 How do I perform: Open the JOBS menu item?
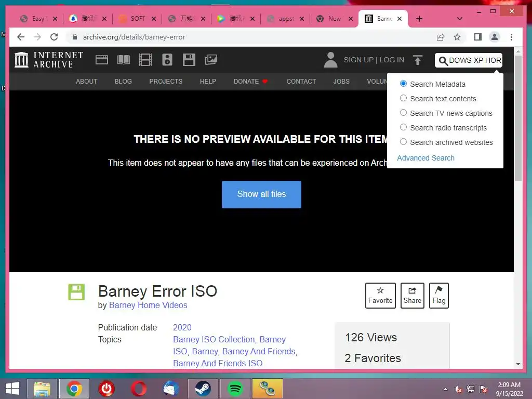click(x=341, y=82)
